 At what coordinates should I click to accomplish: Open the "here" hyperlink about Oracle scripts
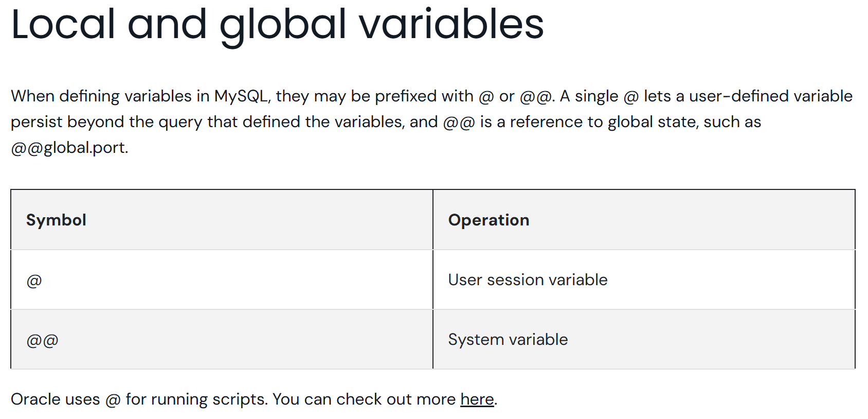click(477, 399)
